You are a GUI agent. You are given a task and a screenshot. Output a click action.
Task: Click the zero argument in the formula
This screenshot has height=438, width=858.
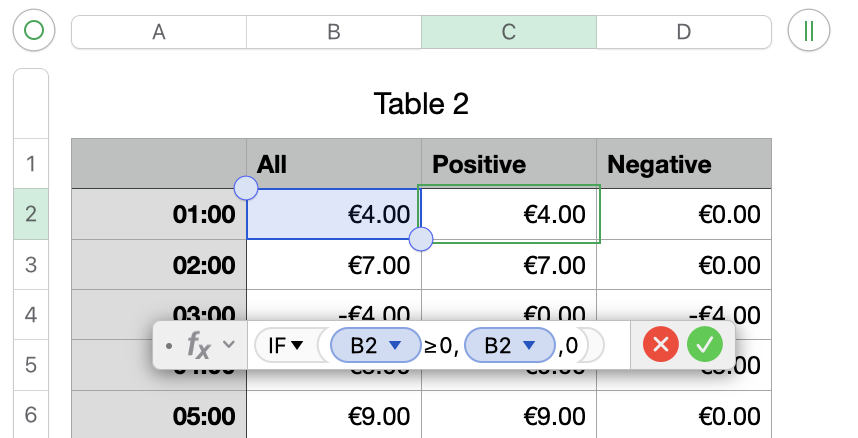click(x=571, y=346)
